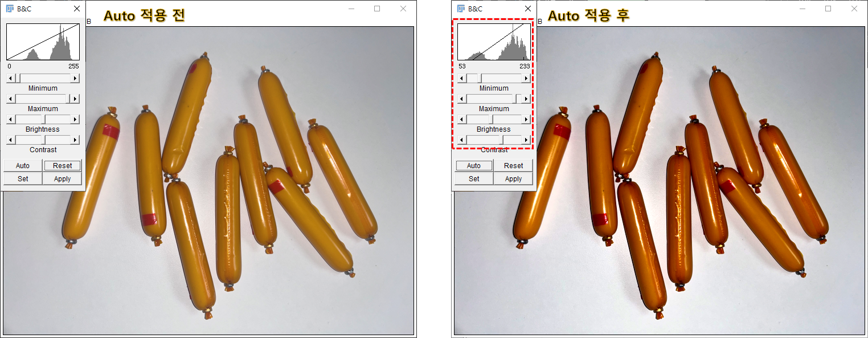
Task: Click Reset in the 0–255 B&C window
Action: (x=63, y=166)
